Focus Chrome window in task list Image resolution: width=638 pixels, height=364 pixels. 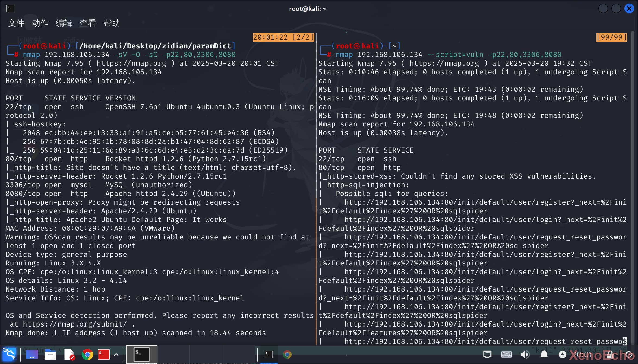coord(287,354)
